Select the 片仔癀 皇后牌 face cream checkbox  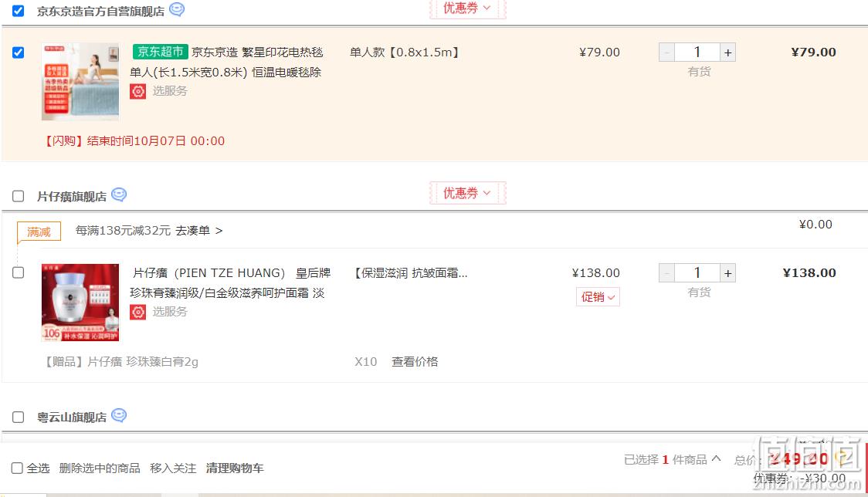click(x=19, y=273)
